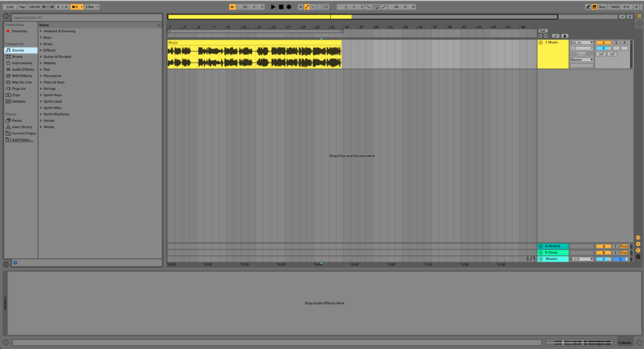Viewport: 644px width, 349px height.
Task: Click the Set locator button
Action: (x=543, y=31)
